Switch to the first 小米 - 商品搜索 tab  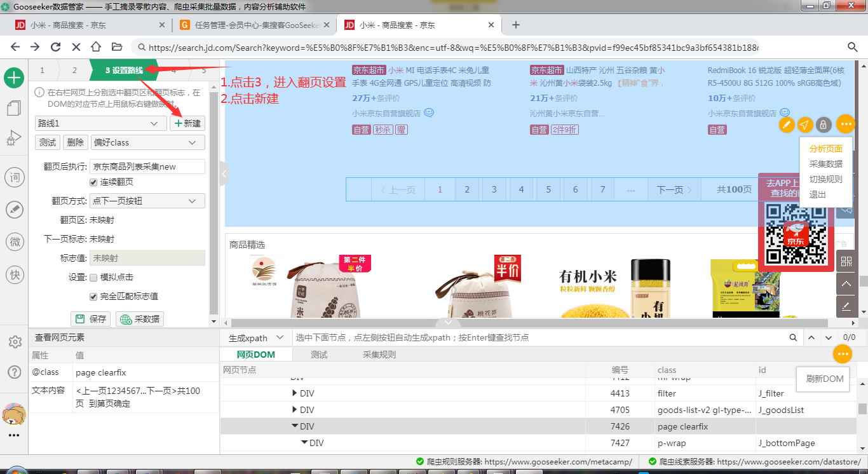click(x=68, y=25)
